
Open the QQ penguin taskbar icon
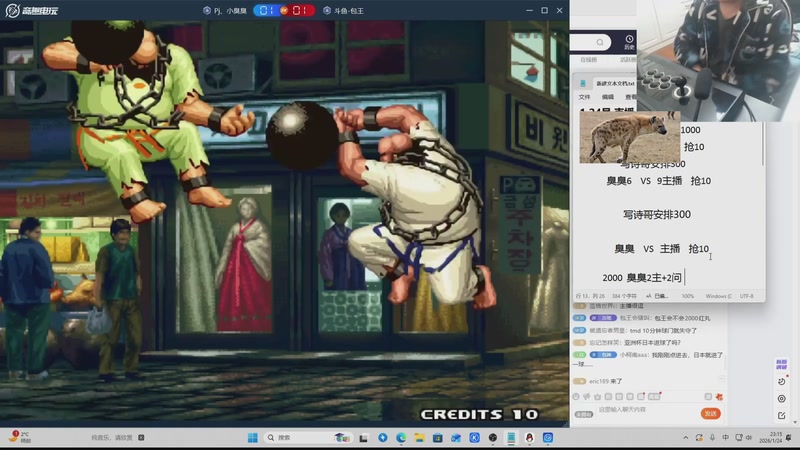[x=530, y=438]
